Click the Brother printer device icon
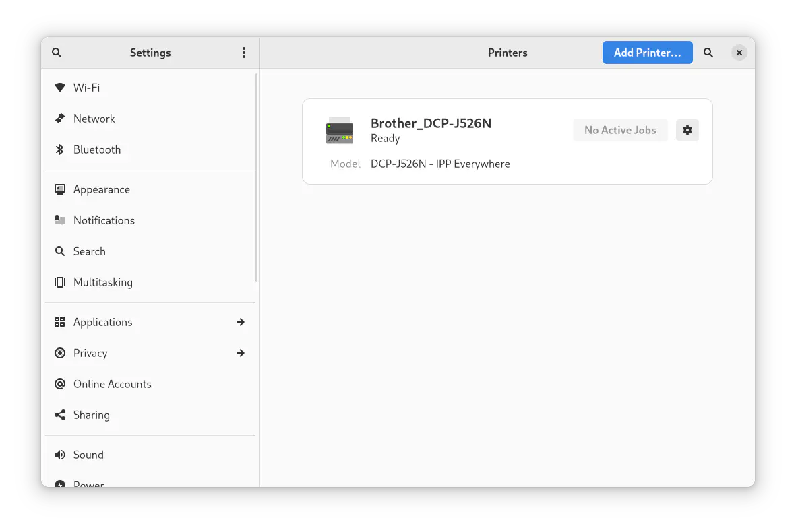Screen dimensions: 796x532 click(x=340, y=131)
